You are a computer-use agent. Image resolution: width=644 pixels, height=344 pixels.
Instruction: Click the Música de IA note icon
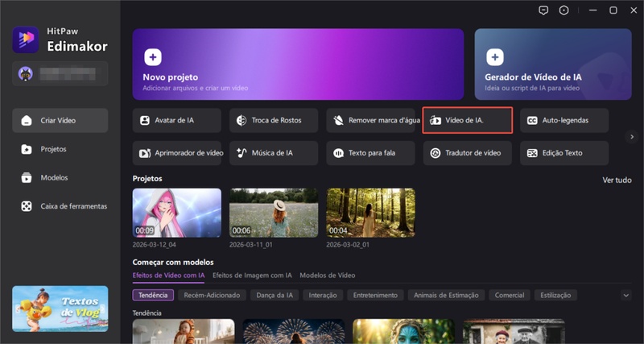242,153
